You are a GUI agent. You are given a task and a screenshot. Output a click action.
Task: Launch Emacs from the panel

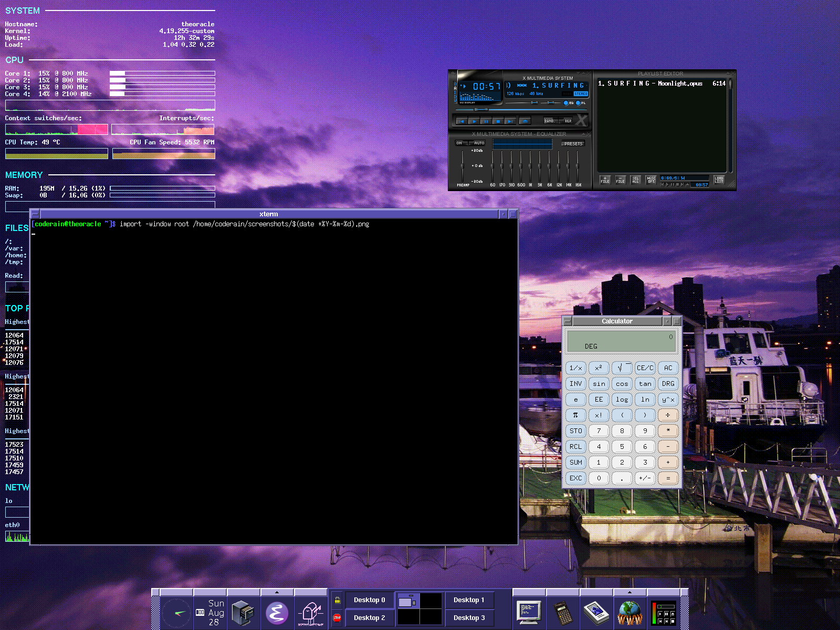[x=277, y=613]
